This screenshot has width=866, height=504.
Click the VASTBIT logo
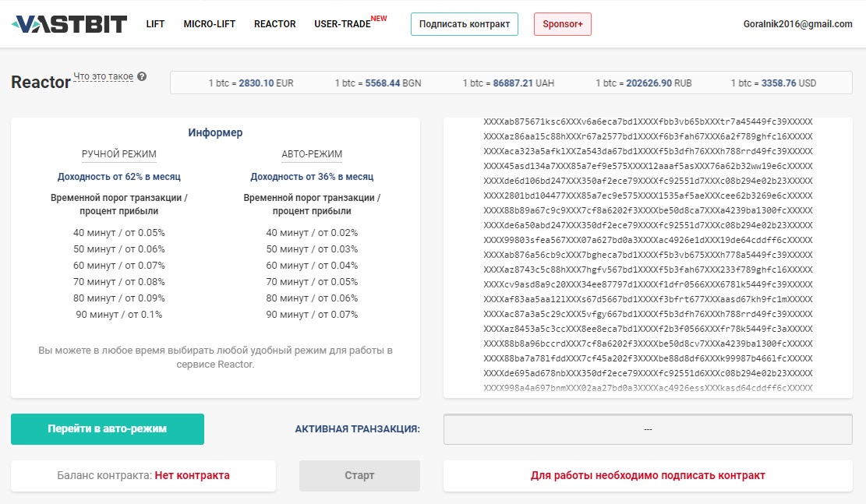coord(69,24)
